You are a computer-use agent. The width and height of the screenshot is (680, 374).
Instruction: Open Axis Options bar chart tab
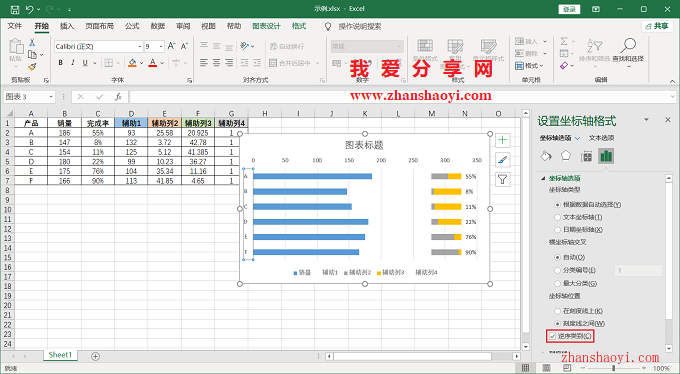pos(606,156)
